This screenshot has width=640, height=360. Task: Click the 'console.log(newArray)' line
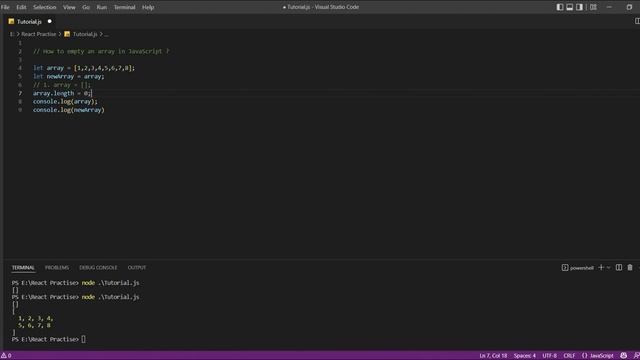click(69, 110)
